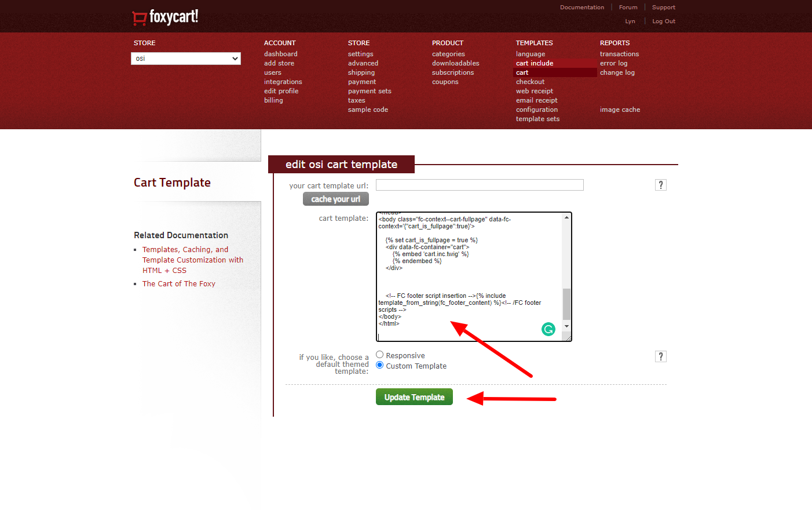812x510 pixels.
Task: Open the Support link
Action: point(664,8)
